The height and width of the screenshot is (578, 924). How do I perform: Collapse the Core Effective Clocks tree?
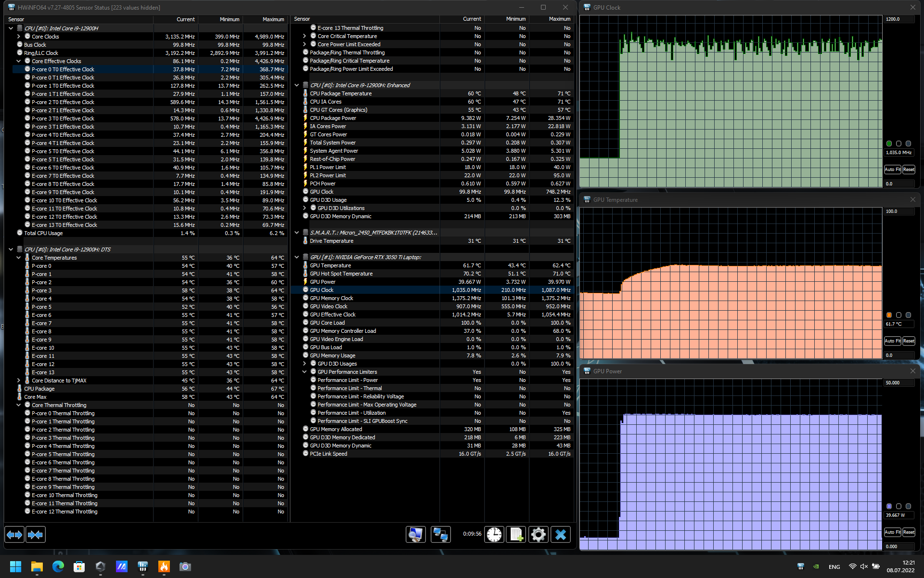pos(19,61)
